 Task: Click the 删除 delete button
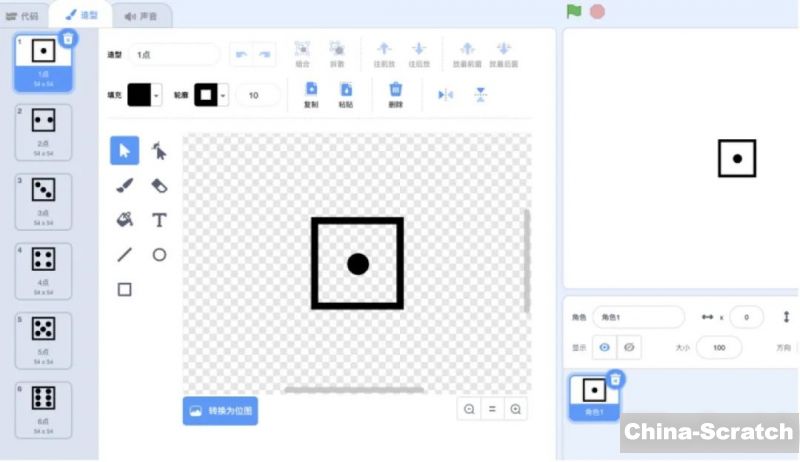click(395, 94)
